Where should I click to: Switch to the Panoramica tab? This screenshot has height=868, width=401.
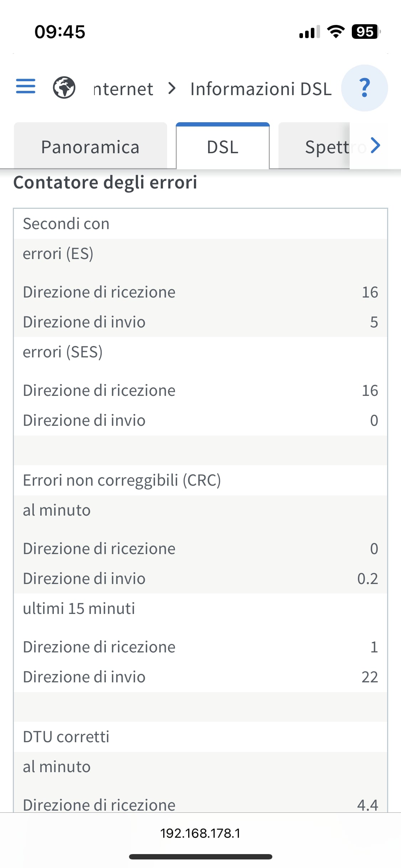pos(90,146)
